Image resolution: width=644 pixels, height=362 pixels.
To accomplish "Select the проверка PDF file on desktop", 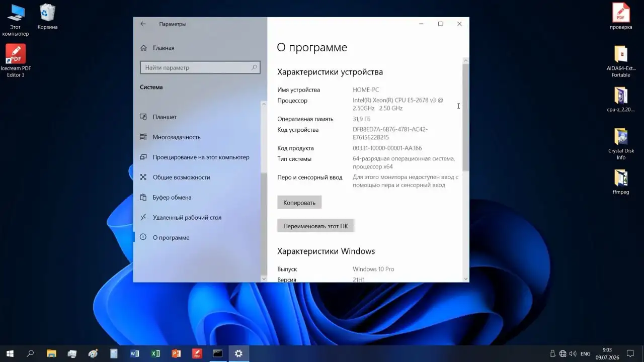I will [x=621, y=17].
